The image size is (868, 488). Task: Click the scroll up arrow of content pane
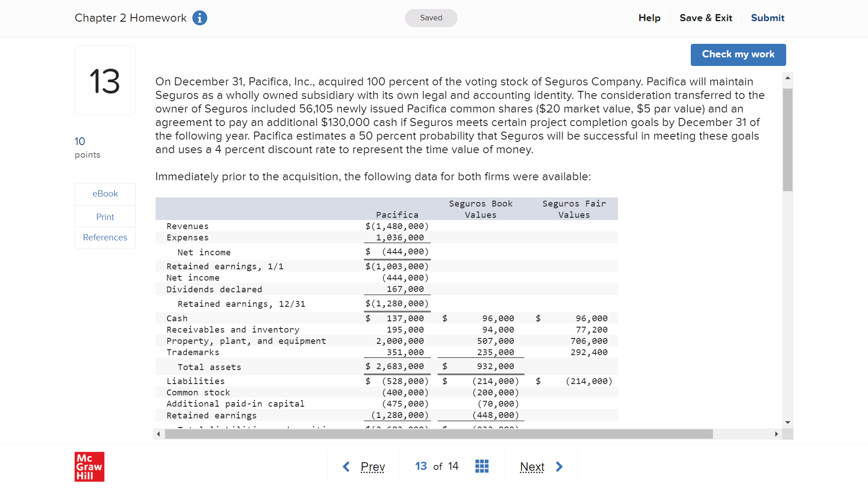point(788,78)
